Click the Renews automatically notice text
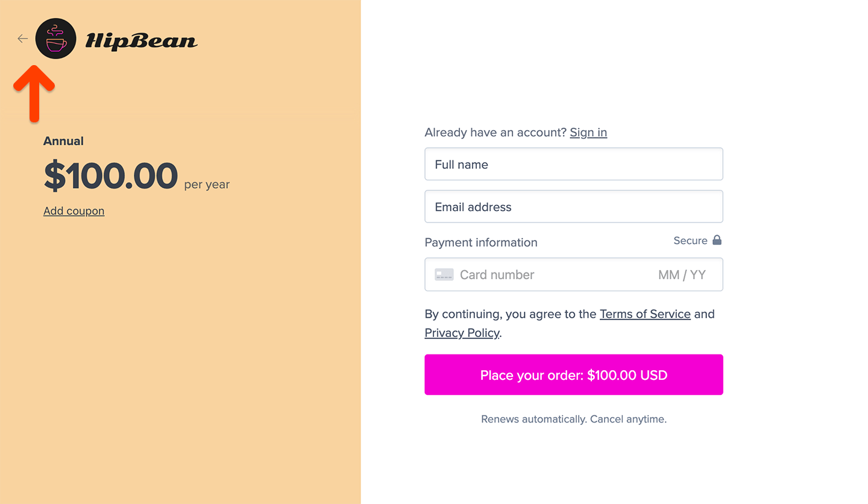868x504 pixels. point(573,419)
